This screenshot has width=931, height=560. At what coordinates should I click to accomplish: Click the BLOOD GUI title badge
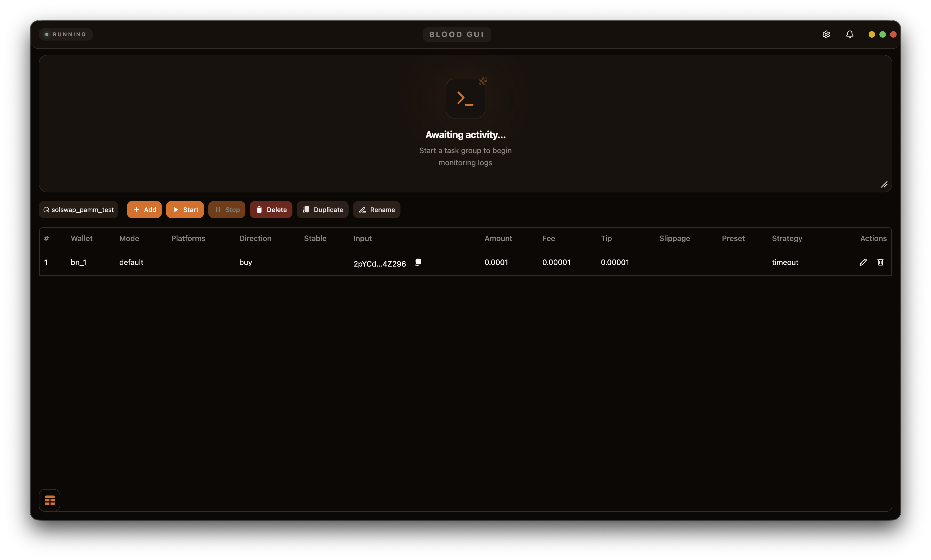point(457,34)
